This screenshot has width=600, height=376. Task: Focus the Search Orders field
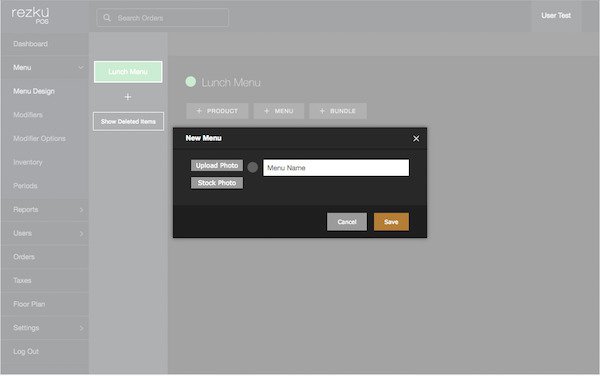click(163, 18)
